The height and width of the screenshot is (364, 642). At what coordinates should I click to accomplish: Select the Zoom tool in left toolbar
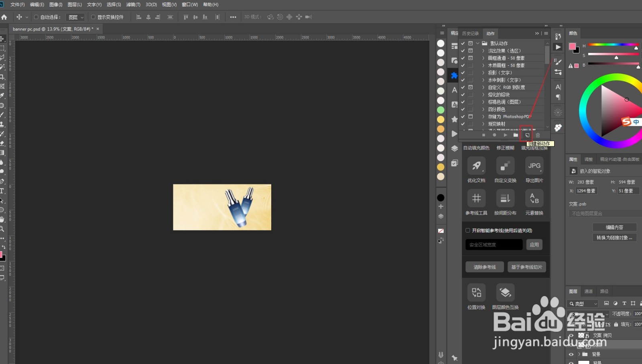(x=2, y=229)
